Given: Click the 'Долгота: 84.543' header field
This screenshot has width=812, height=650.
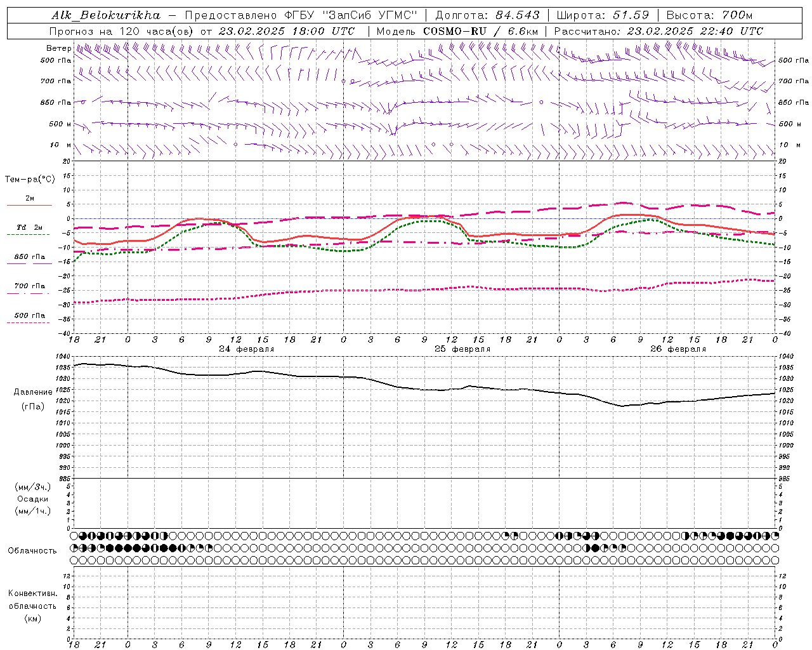Looking at the screenshot, I should (x=487, y=15).
